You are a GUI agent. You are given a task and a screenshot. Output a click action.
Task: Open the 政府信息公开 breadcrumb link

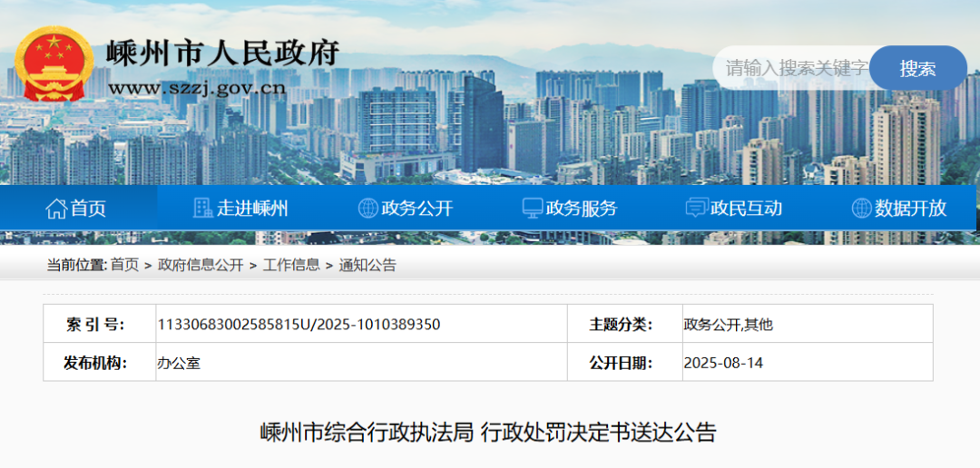pyautogui.click(x=201, y=265)
